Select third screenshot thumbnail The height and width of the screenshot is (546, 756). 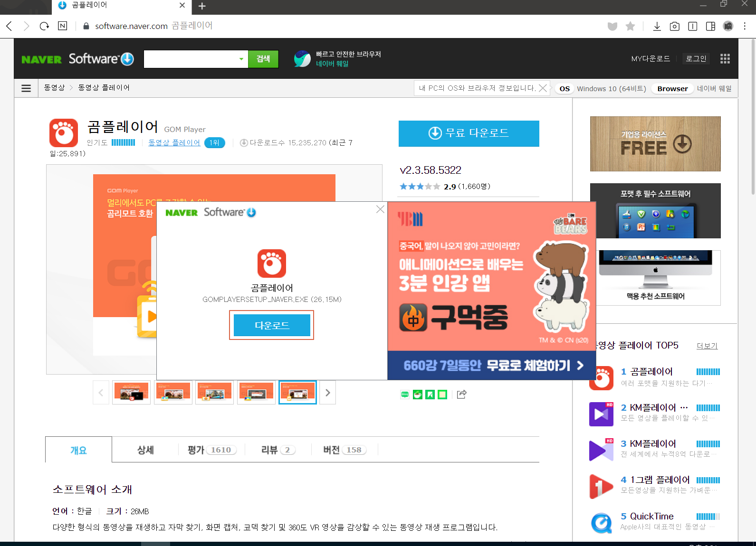(x=214, y=393)
